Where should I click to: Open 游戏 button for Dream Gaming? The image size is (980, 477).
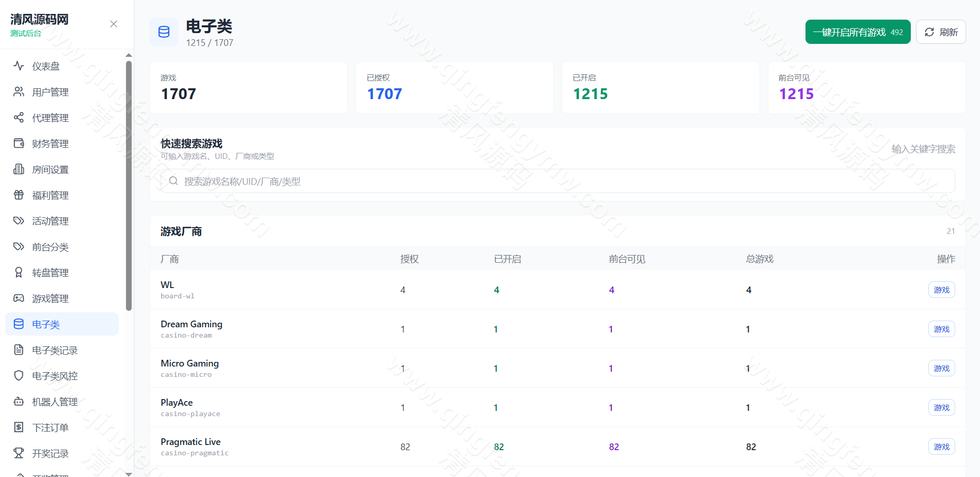tap(941, 329)
